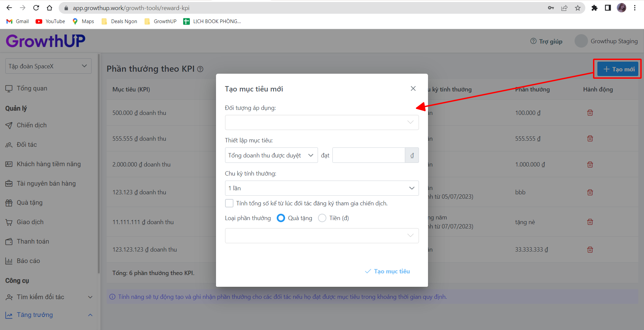Open the Đối tượng áp dụng dropdown
The height and width of the screenshot is (330, 644).
point(321,122)
